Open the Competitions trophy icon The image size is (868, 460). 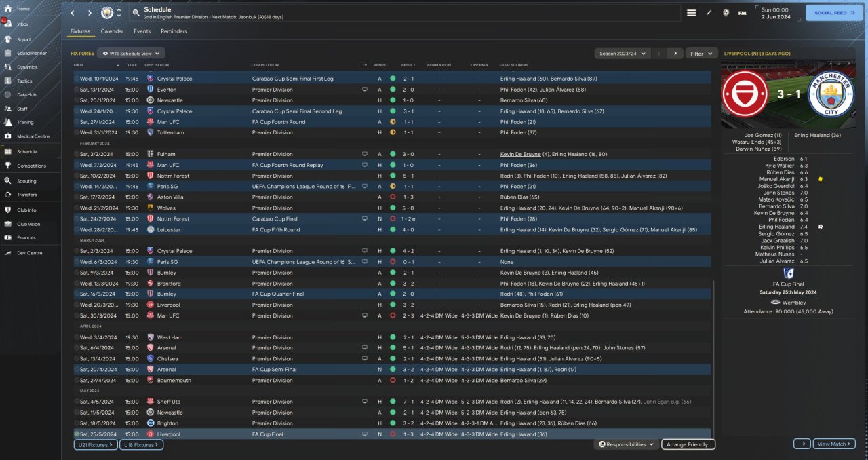[x=7, y=166]
